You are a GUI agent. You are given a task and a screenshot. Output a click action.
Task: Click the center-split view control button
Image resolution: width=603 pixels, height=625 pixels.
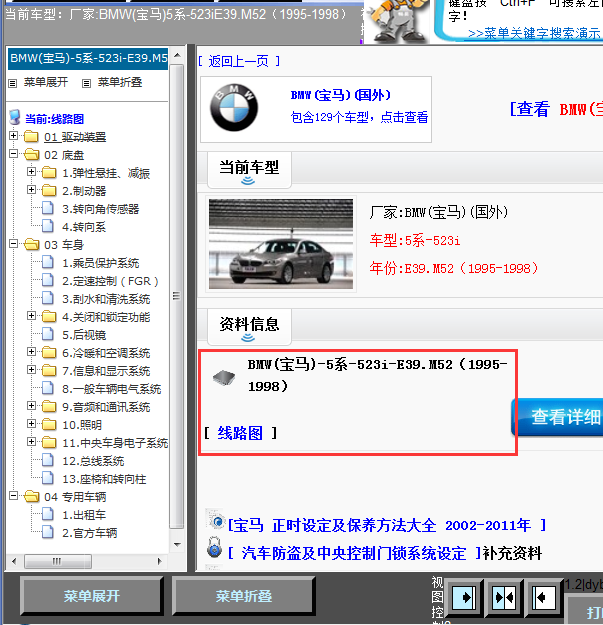click(504, 598)
